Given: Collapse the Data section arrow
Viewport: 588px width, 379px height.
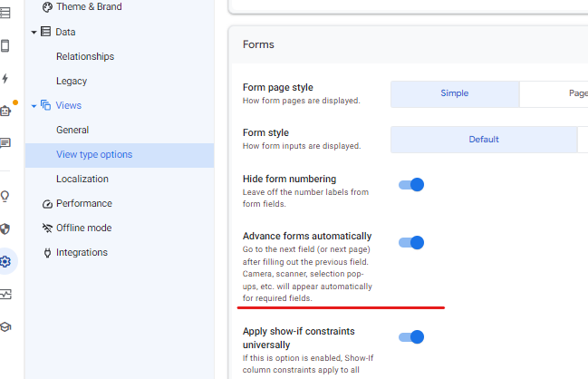Looking at the screenshot, I should pos(34,33).
